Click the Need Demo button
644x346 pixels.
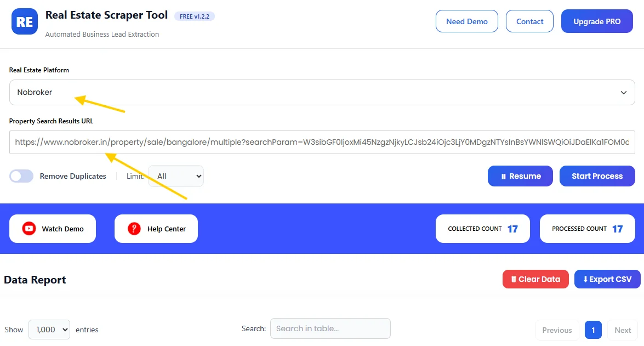466,21
